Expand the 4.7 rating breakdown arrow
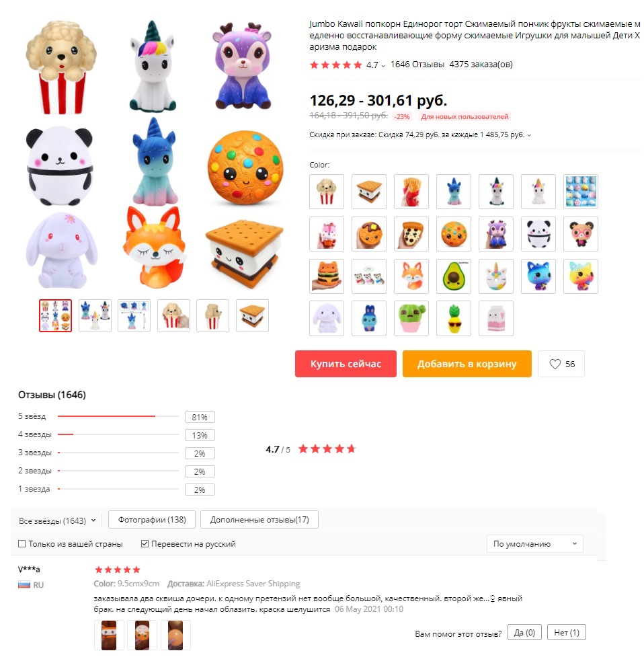644x659 pixels. click(383, 66)
